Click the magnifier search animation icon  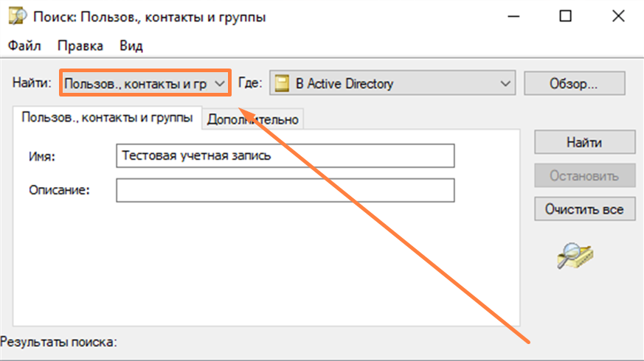coord(575,256)
